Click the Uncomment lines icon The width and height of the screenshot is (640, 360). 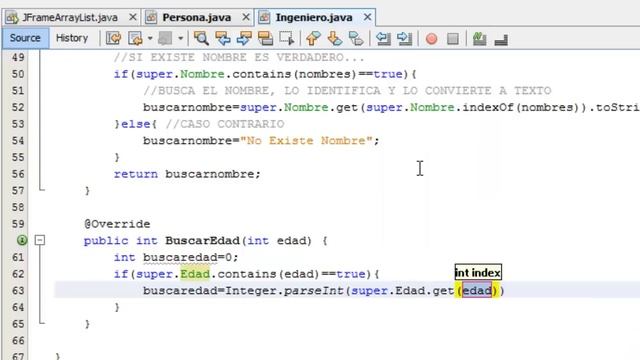click(x=501, y=39)
